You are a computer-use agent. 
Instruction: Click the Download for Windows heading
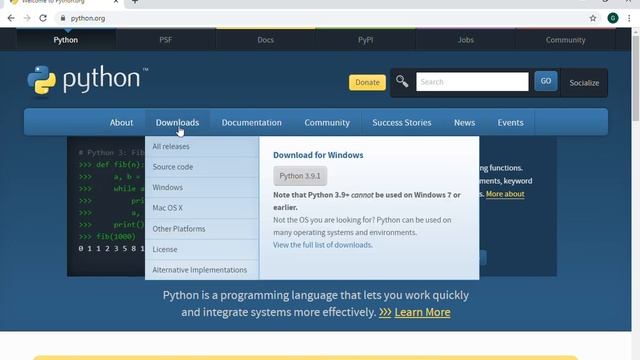[x=318, y=155]
